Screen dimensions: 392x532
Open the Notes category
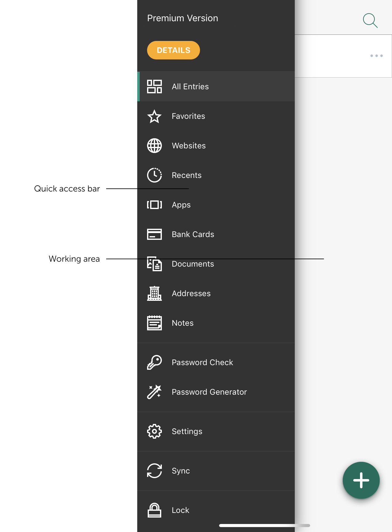[x=183, y=323]
